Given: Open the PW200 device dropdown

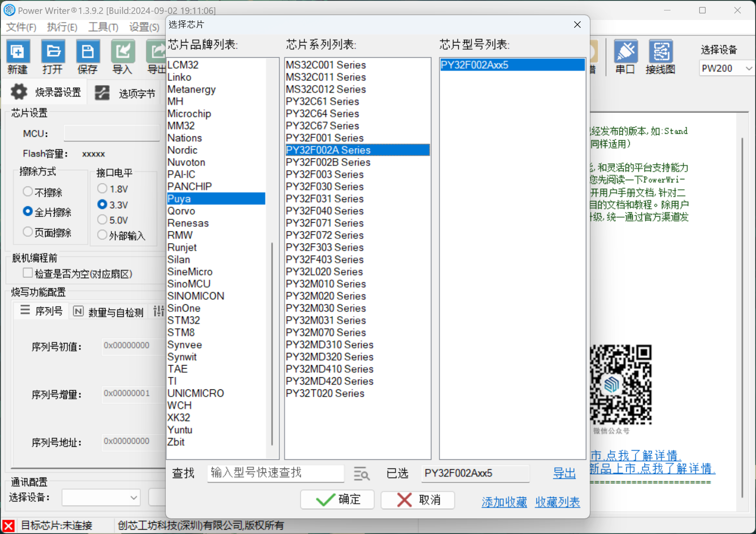Looking at the screenshot, I should click(726, 69).
